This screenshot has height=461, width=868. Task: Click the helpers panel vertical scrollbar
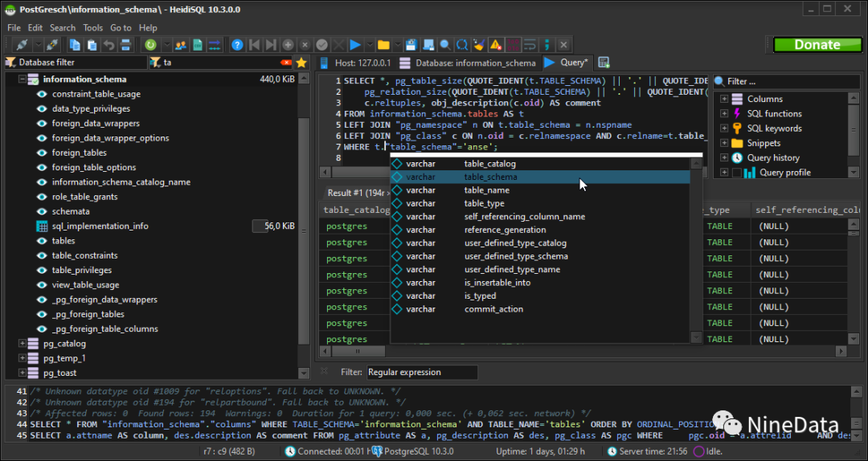point(854,129)
